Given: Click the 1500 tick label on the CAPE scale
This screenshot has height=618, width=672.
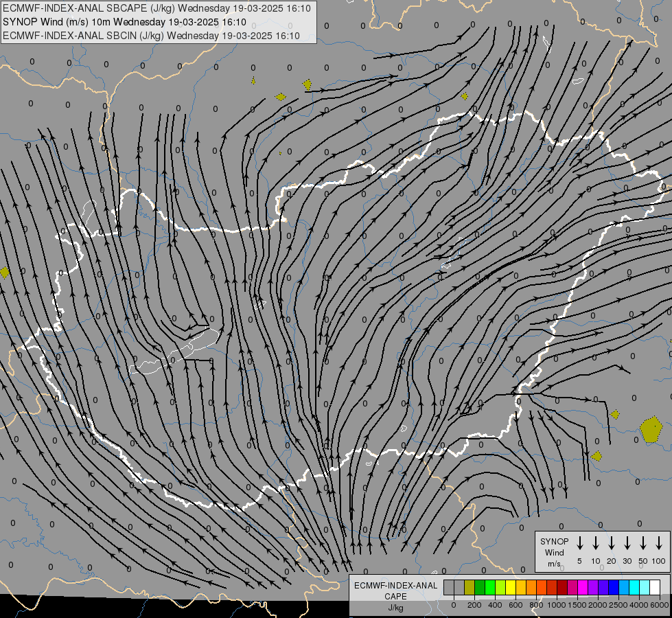Looking at the screenshot, I should point(577,605).
